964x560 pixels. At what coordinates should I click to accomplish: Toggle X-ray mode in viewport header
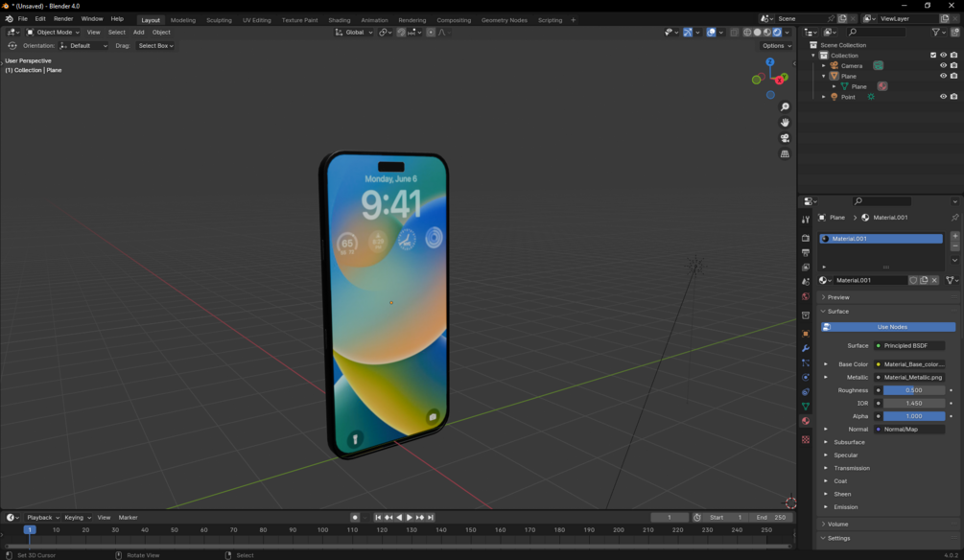[734, 32]
